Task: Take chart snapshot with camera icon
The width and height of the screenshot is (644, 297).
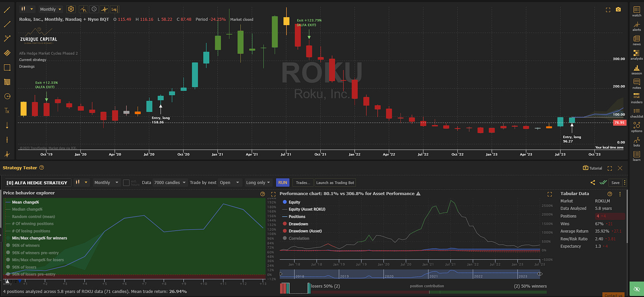Action: 618,10
